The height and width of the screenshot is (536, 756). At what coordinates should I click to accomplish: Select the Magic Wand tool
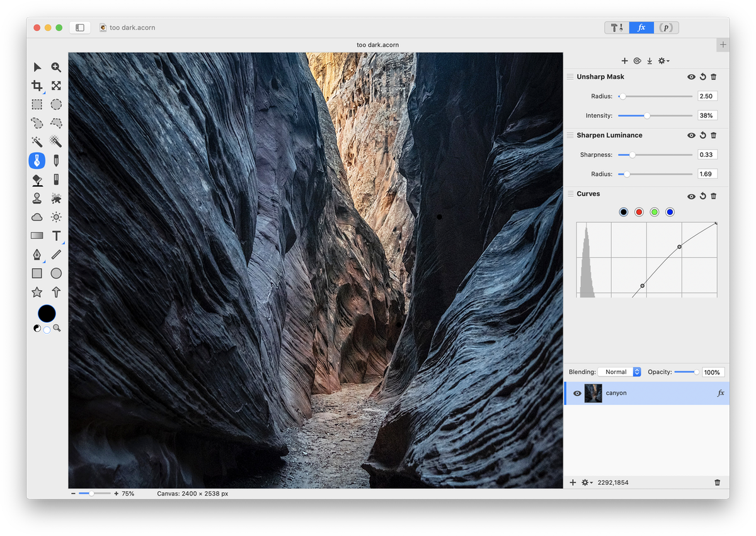pos(37,142)
